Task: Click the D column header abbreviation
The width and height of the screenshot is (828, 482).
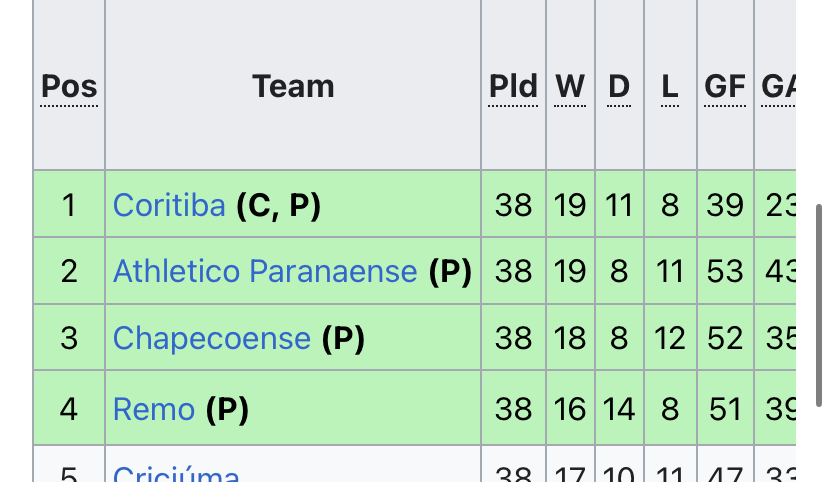Action: point(619,86)
